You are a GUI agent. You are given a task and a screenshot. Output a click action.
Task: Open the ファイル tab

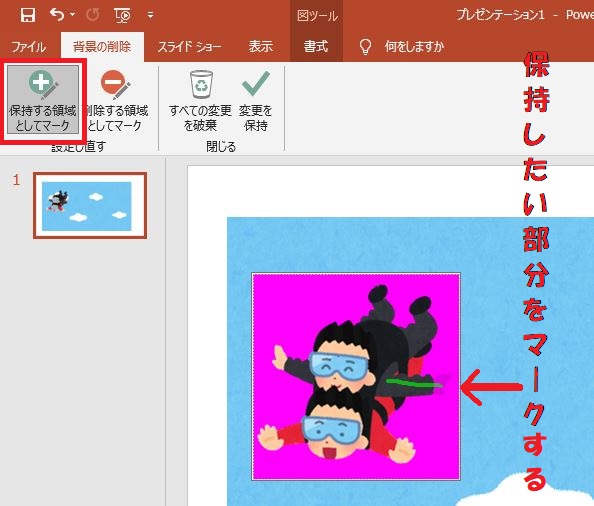pos(29,47)
